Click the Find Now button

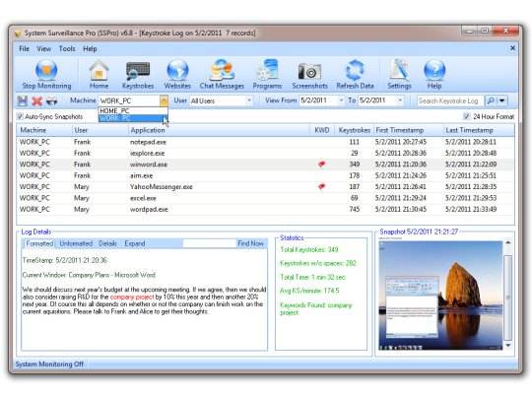pos(251,243)
